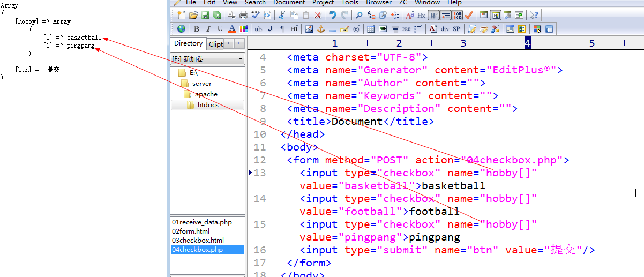644x277 pixels.
Task: Open the special character (©) dropdown
Action: coord(356,29)
